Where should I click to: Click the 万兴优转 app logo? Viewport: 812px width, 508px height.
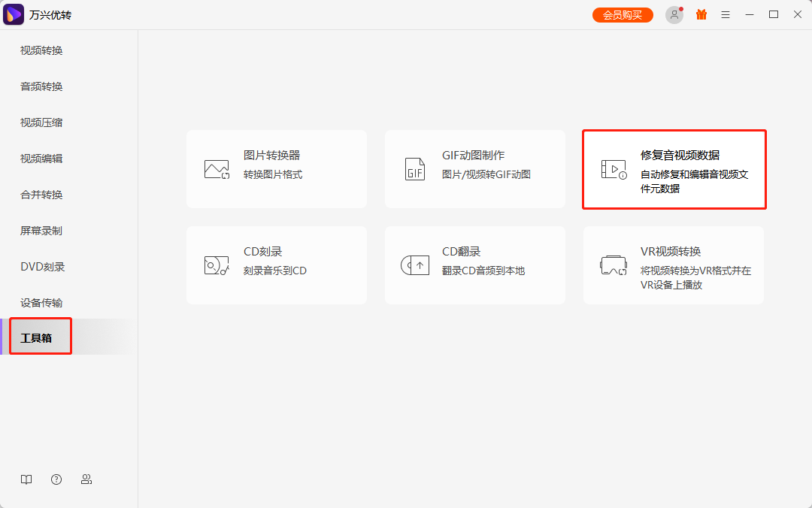tap(14, 14)
